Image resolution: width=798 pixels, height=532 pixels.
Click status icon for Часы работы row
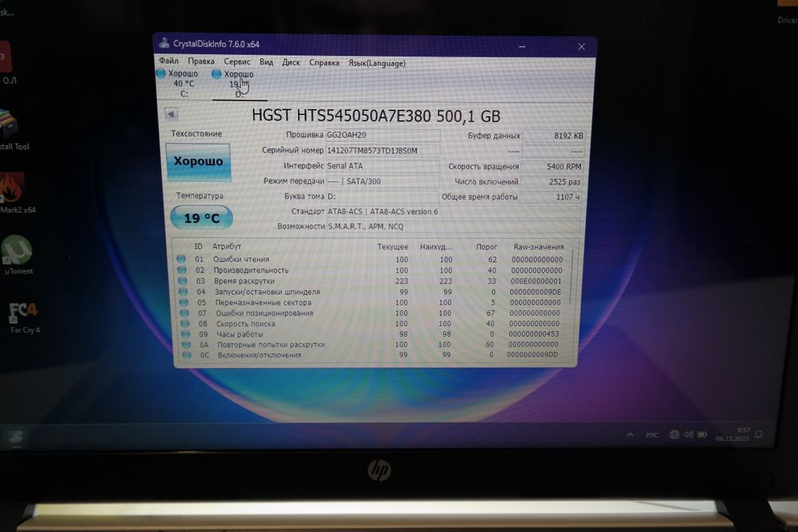click(185, 334)
